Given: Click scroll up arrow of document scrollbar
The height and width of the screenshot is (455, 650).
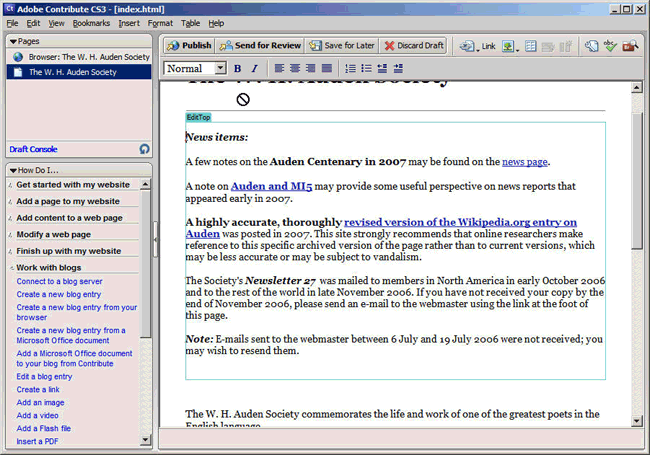Looking at the screenshot, I should (x=637, y=87).
